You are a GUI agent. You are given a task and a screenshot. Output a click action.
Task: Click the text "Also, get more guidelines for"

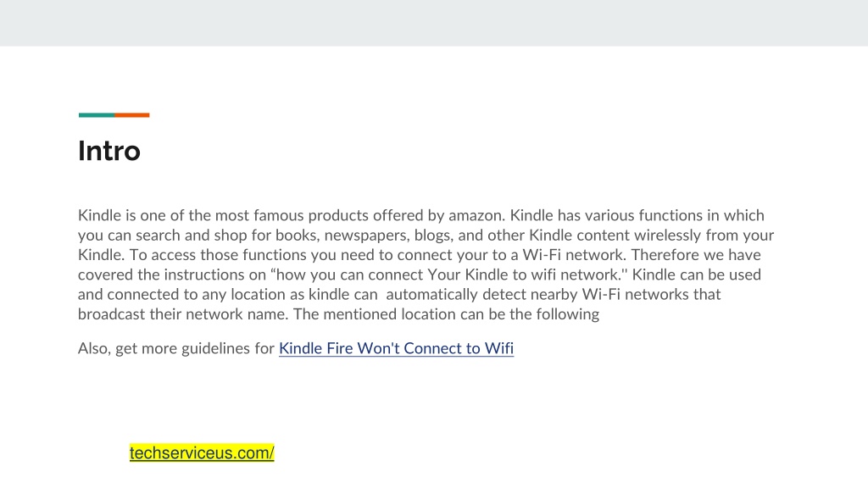(176, 348)
